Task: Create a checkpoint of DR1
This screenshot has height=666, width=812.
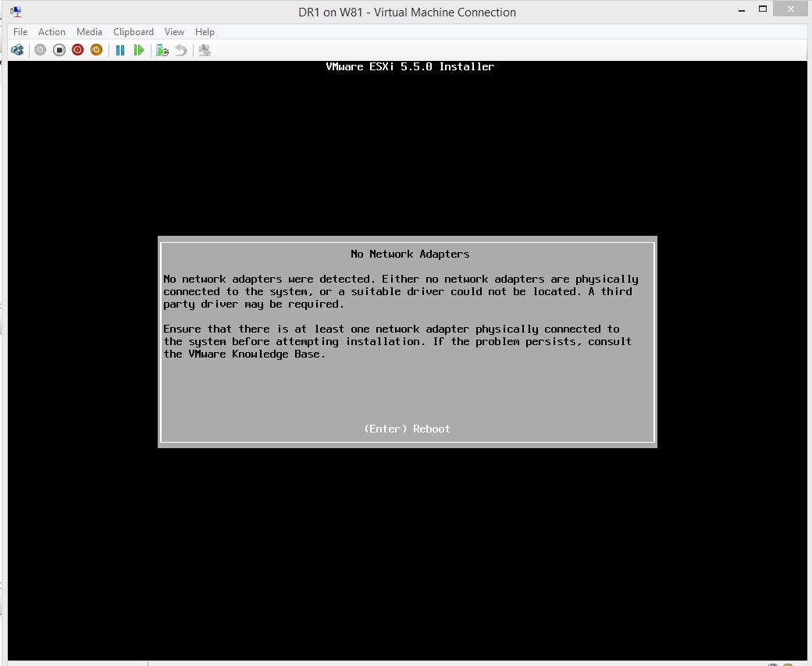Action: 162,49
